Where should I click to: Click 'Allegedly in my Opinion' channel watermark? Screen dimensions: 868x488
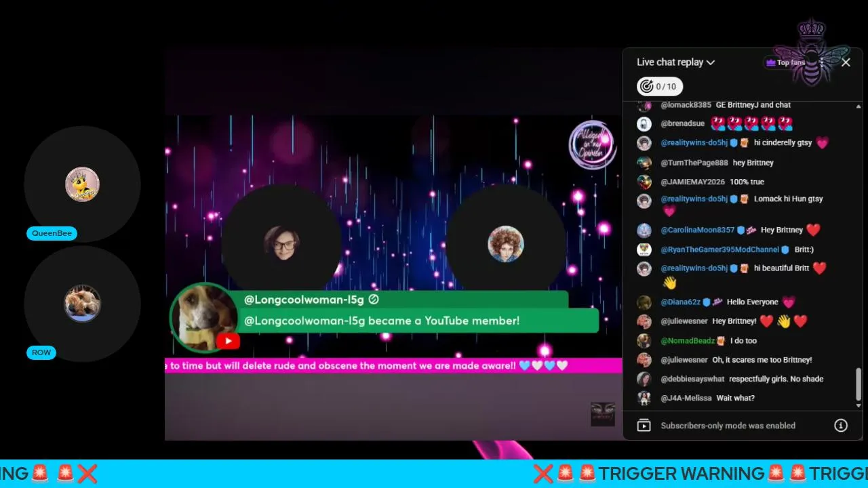click(593, 144)
